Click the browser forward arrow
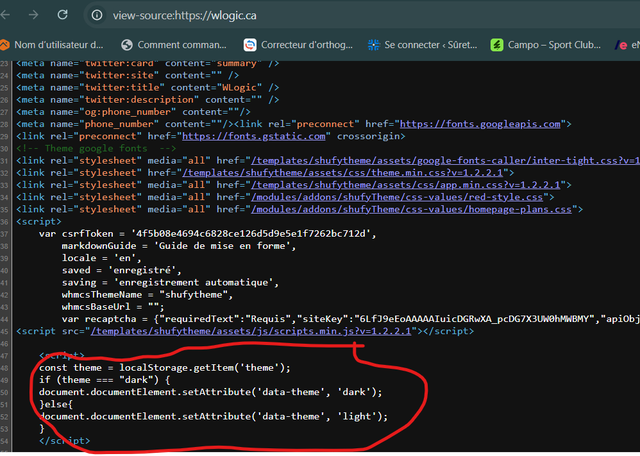 tap(33, 15)
